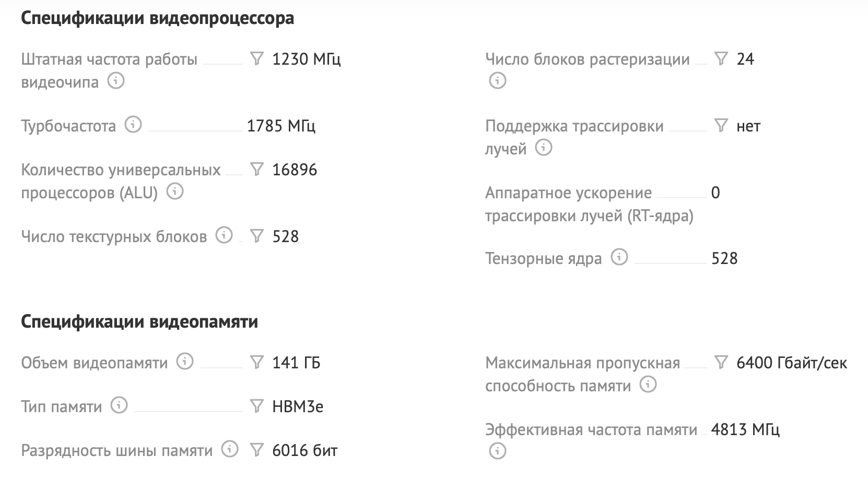
Task: Filter by 1230 МГц chip frequency
Action: click(256, 58)
